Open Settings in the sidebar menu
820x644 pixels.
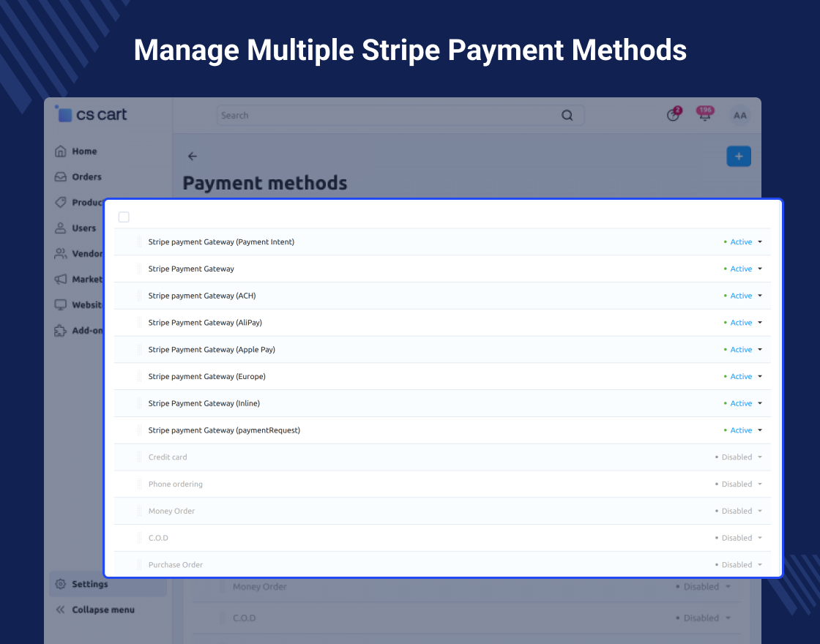90,584
